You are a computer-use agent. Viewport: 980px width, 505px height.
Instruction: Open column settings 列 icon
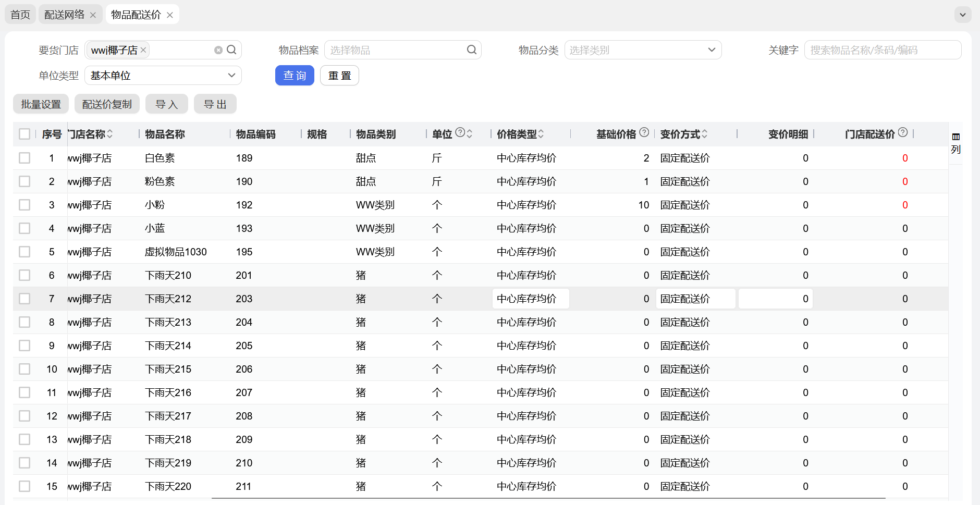click(x=955, y=143)
